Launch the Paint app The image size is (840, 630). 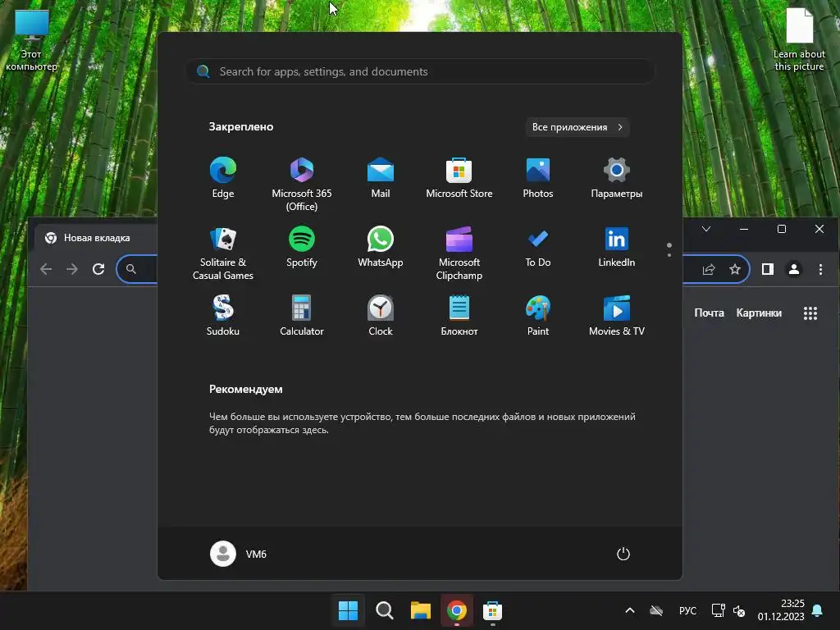[x=538, y=316]
